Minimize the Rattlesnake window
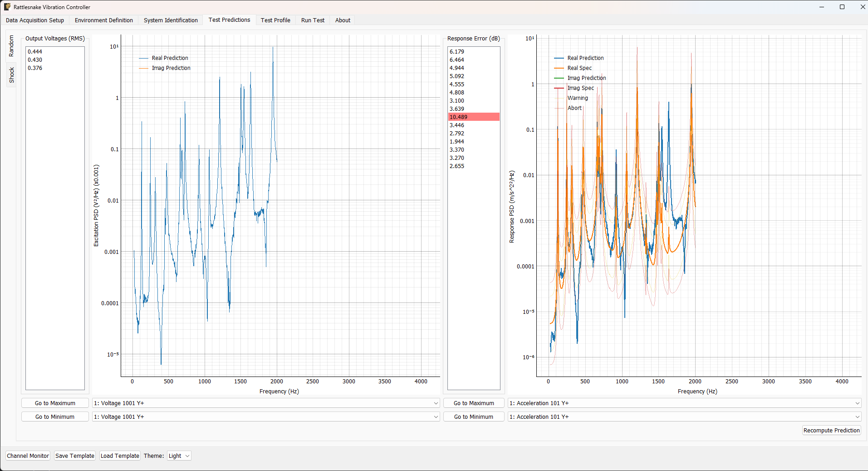 click(822, 7)
